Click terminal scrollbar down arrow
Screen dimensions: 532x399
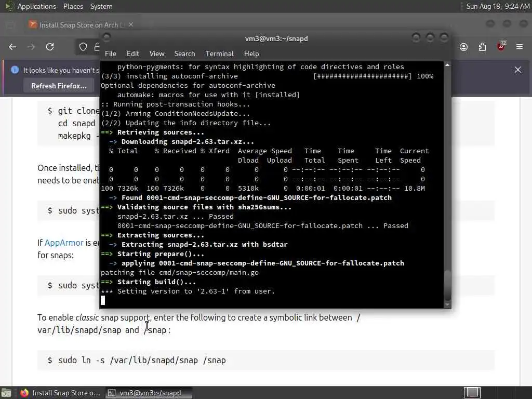[447, 304]
